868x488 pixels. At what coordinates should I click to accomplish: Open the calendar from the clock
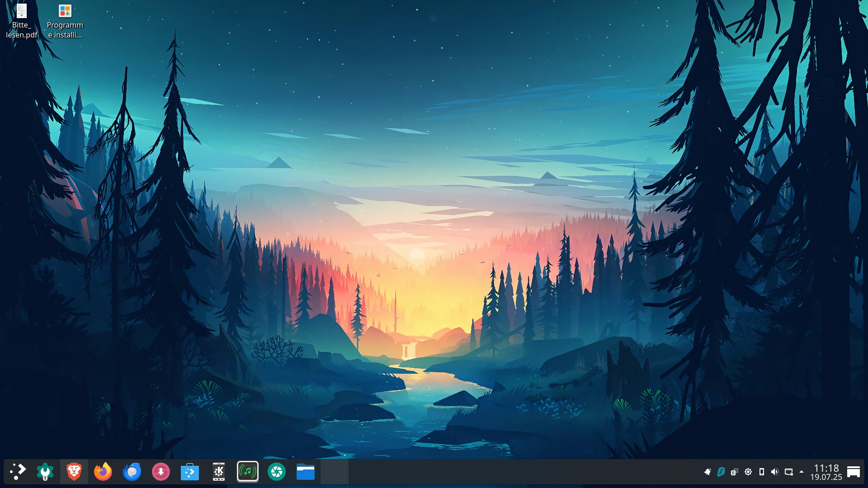[x=826, y=472]
